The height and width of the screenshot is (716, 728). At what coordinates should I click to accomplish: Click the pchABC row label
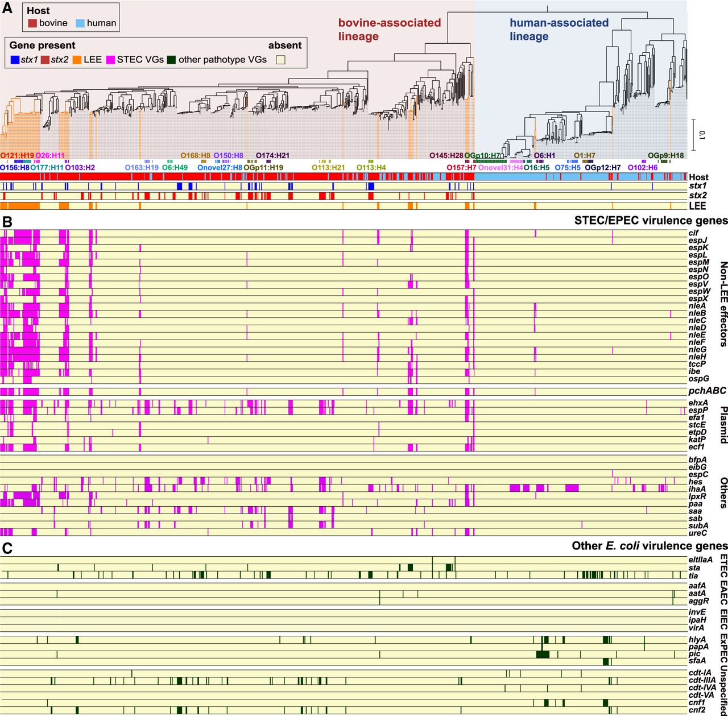[707, 391]
